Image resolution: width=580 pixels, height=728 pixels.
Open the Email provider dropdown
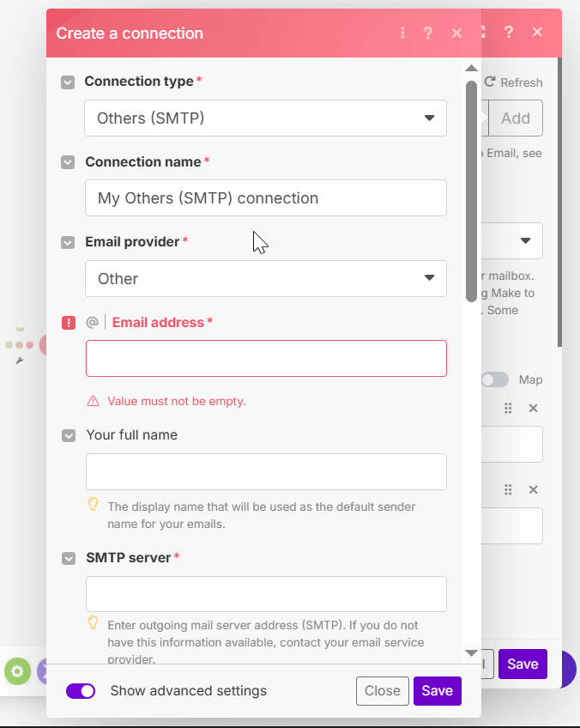pos(265,279)
